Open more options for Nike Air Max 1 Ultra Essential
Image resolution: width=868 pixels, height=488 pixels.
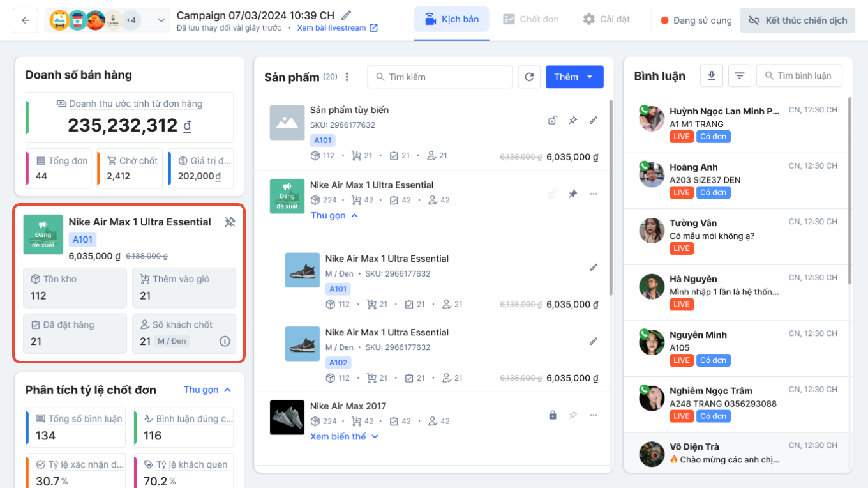[x=594, y=194]
